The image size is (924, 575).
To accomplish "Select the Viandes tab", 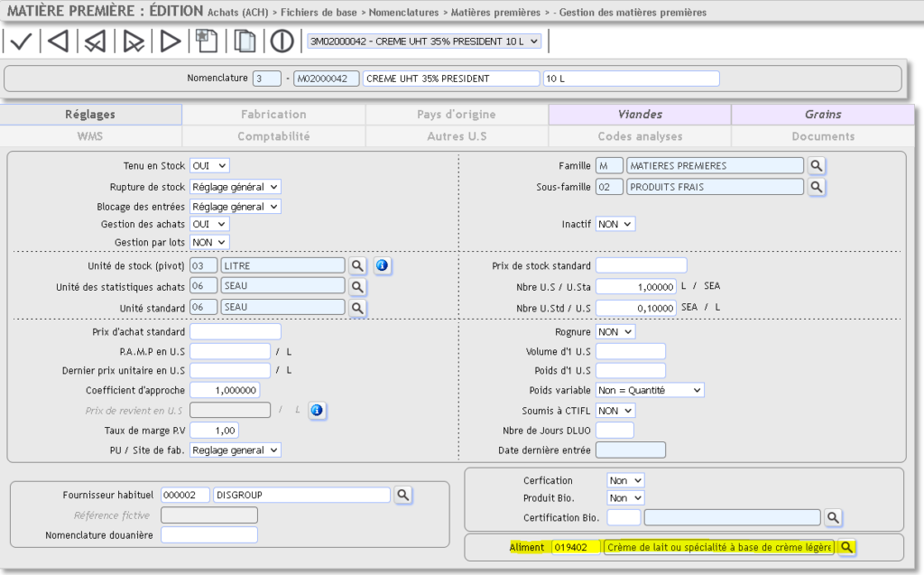I will pyautogui.click(x=640, y=115).
